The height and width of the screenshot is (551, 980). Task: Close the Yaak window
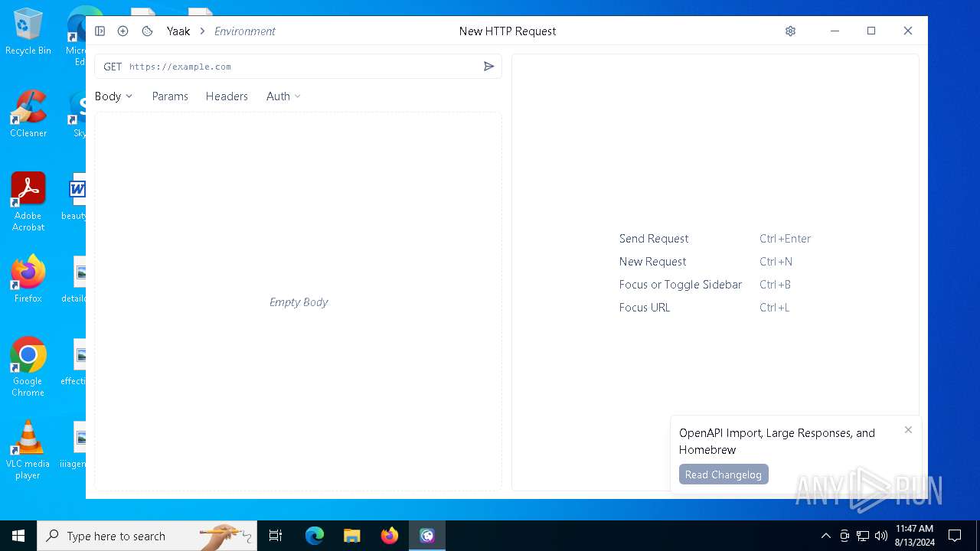click(908, 31)
